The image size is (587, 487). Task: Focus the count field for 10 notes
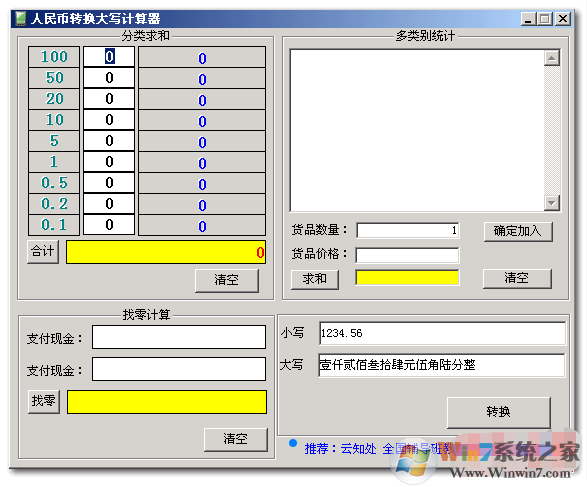click(109, 120)
